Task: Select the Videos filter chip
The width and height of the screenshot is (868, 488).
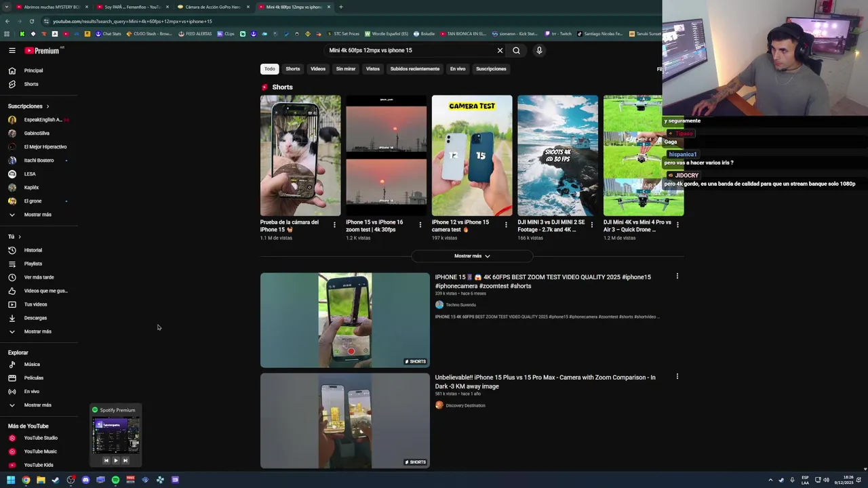Action: [318, 68]
